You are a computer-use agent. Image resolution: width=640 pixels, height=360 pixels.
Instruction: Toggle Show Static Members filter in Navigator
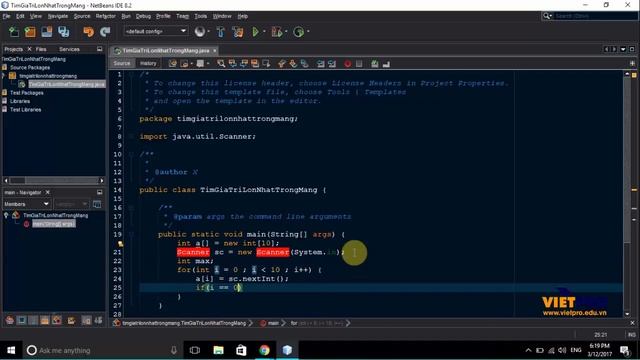(x=33, y=320)
